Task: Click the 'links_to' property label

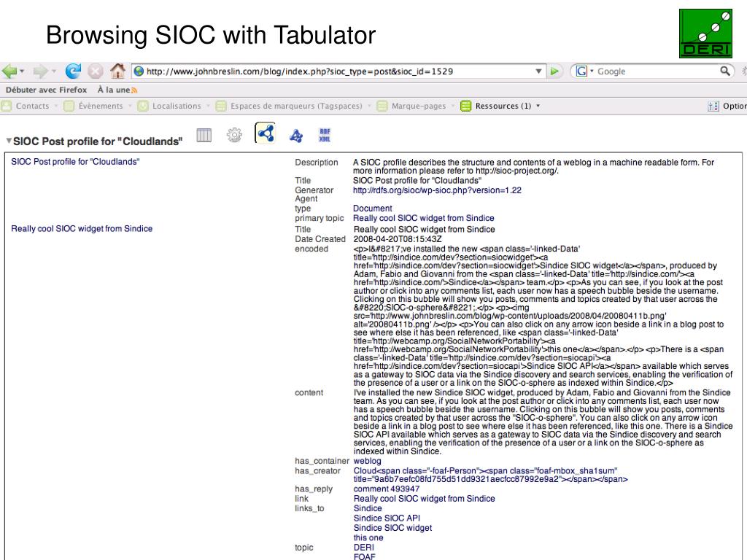Action: tap(309, 508)
